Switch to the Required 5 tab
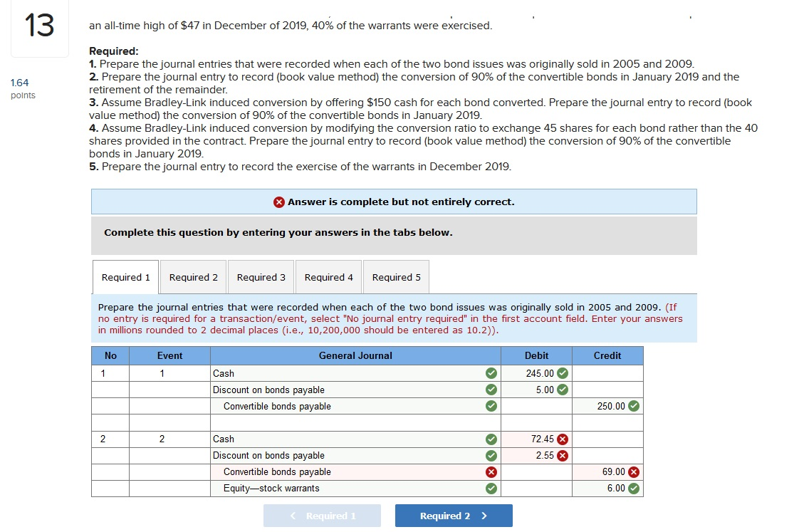The width and height of the screenshot is (799, 532). coord(396,277)
